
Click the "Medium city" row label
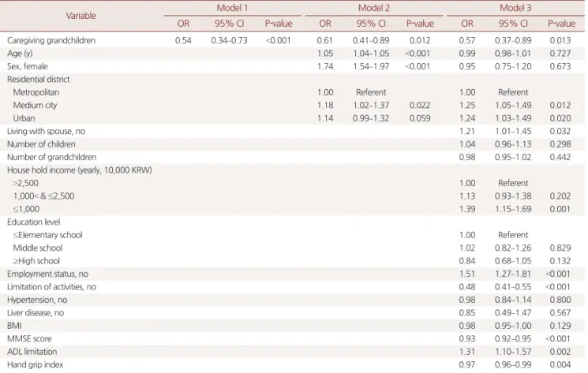[35, 105]
